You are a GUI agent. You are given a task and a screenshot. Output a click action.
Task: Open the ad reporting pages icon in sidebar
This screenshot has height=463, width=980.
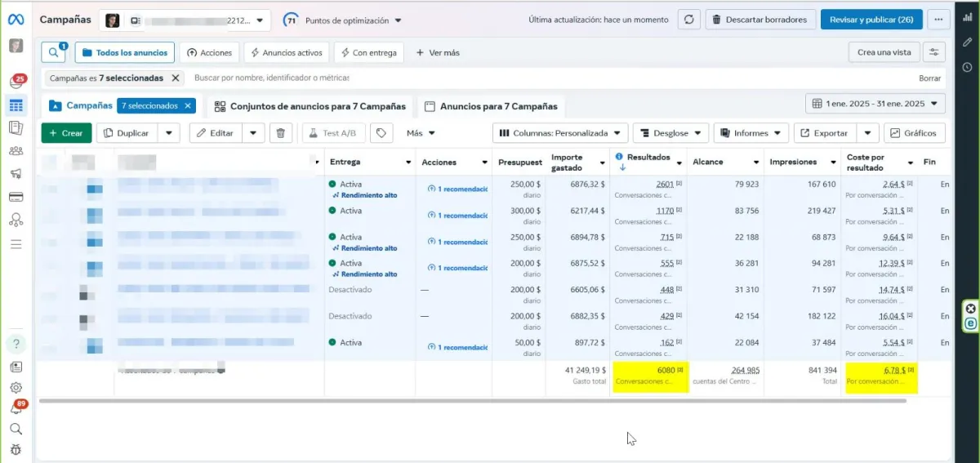click(x=16, y=128)
